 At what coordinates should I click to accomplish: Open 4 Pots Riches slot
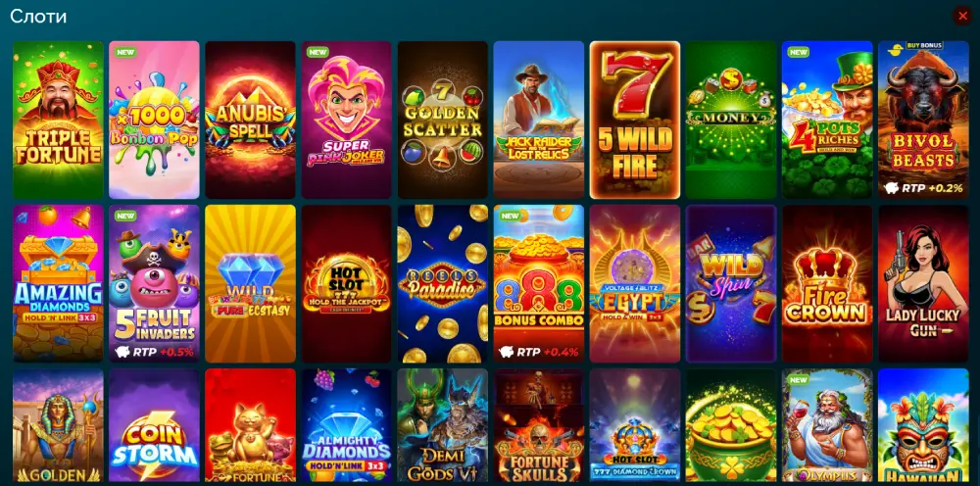(827, 120)
